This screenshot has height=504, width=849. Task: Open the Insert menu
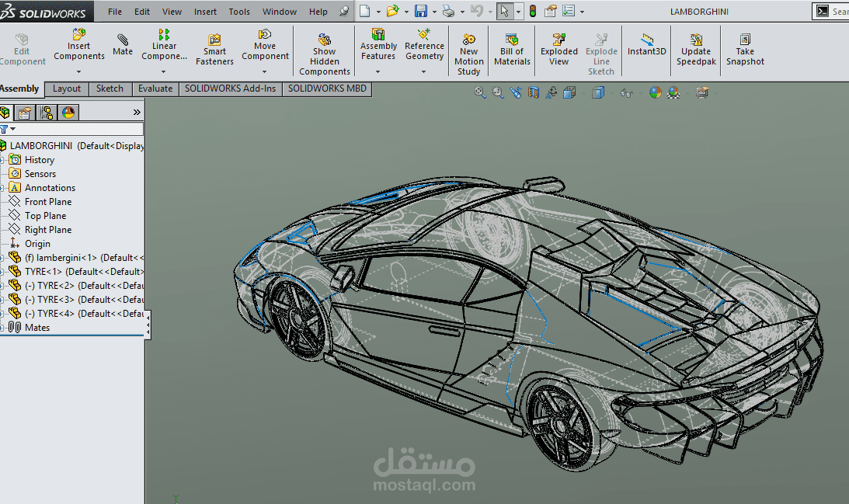205,12
